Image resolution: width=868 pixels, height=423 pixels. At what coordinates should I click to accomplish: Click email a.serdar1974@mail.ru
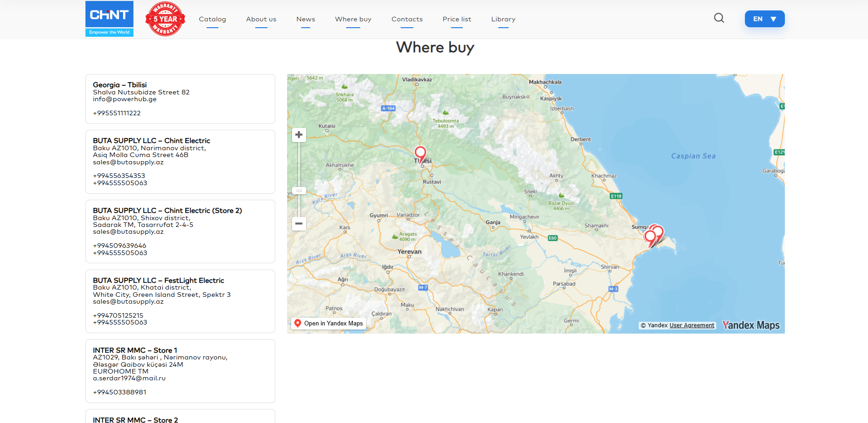click(x=129, y=378)
